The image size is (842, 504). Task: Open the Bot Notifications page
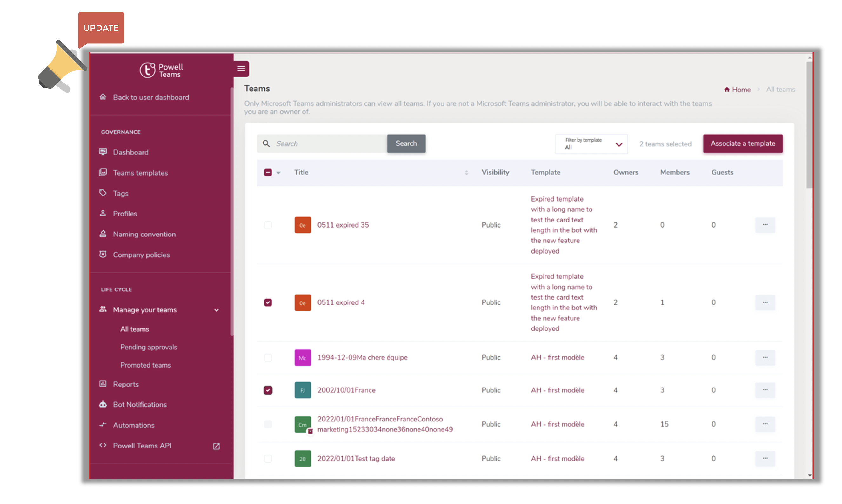tap(140, 404)
